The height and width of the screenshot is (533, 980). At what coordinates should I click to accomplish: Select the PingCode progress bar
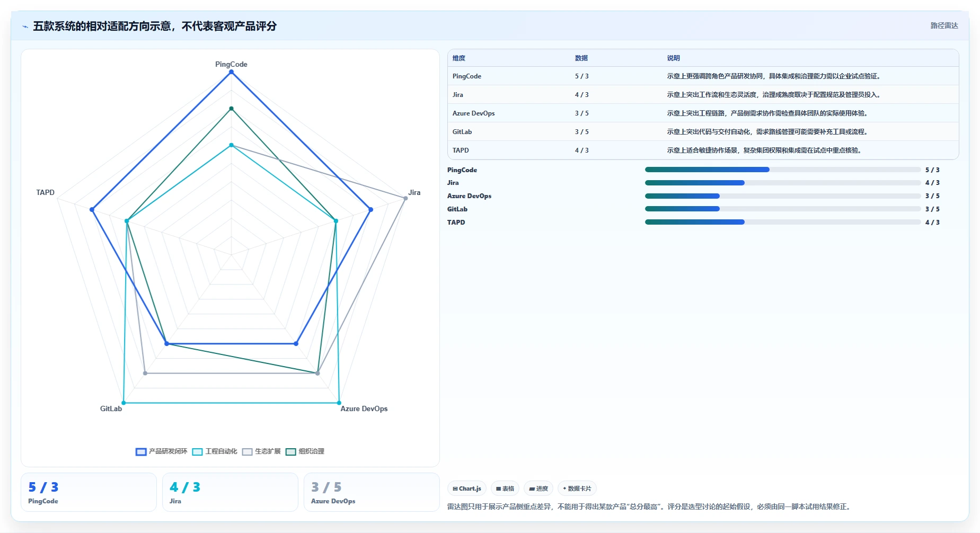(x=783, y=170)
